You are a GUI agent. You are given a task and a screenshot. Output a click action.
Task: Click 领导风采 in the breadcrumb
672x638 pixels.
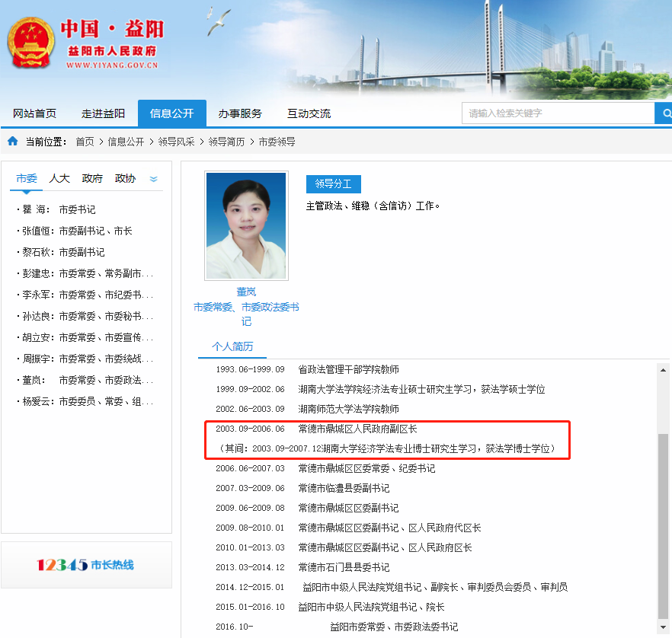pos(176,142)
